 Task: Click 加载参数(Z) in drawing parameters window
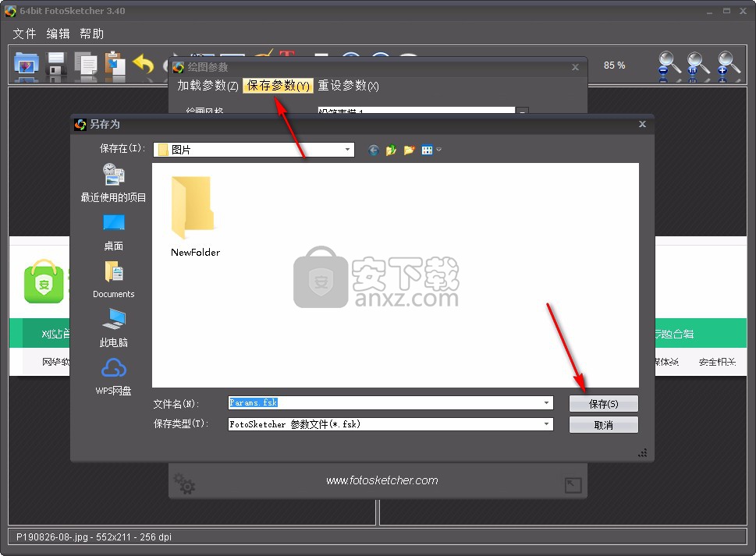(x=208, y=86)
